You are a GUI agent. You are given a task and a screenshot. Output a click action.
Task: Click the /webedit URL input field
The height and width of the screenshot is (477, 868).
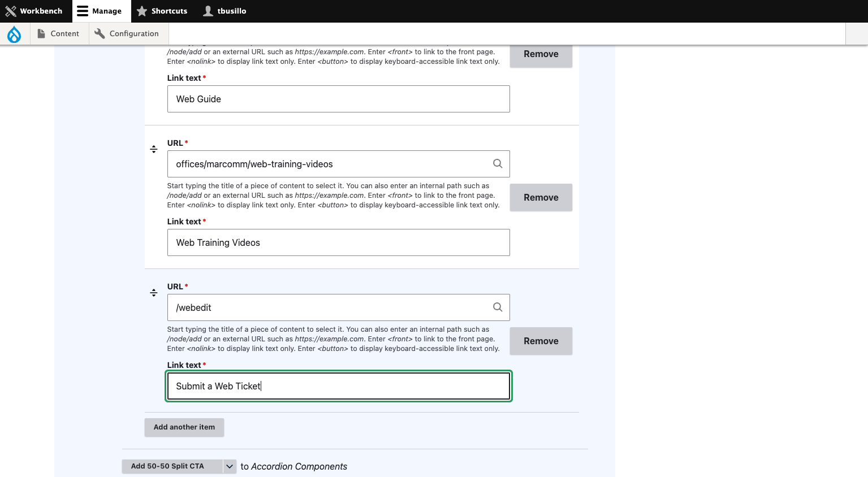coord(339,307)
